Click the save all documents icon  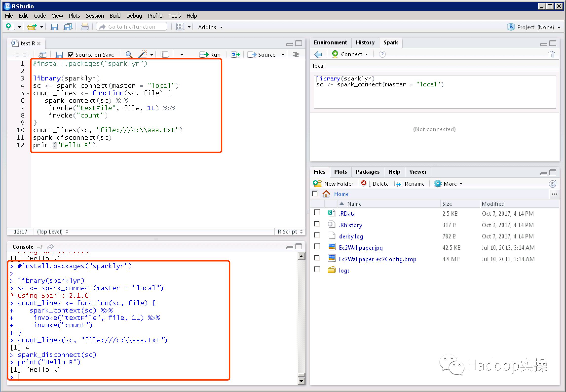(68, 27)
